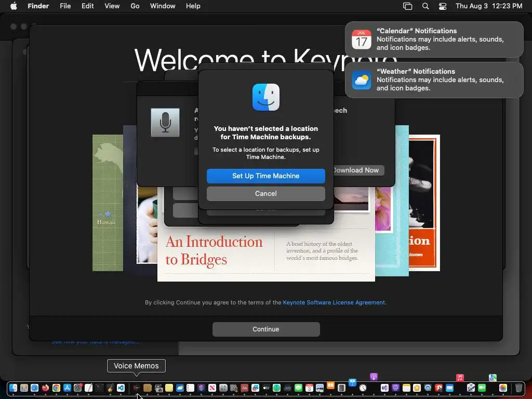Click Set Up Time Machine button
The width and height of the screenshot is (532, 399).
(266, 176)
